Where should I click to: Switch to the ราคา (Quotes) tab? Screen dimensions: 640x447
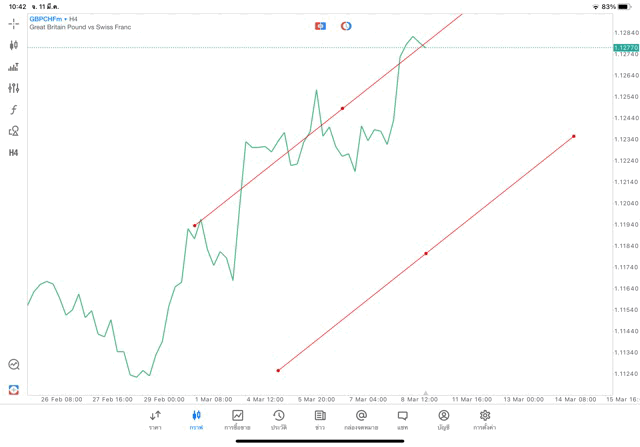coord(155,419)
